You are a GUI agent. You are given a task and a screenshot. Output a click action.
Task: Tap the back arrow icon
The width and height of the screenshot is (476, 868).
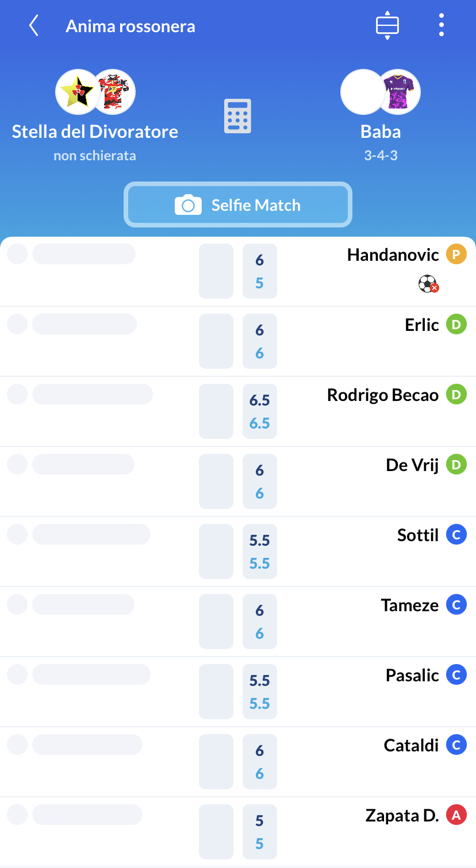[34, 26]
